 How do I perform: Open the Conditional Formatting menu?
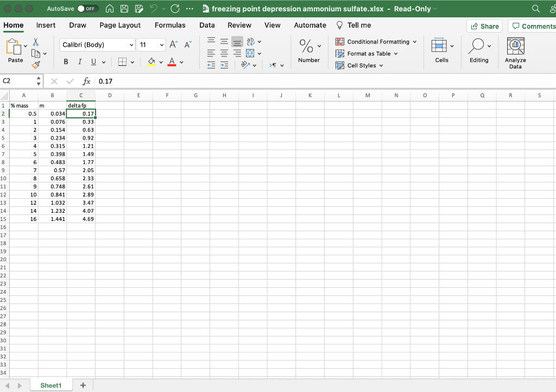[376, 41]
